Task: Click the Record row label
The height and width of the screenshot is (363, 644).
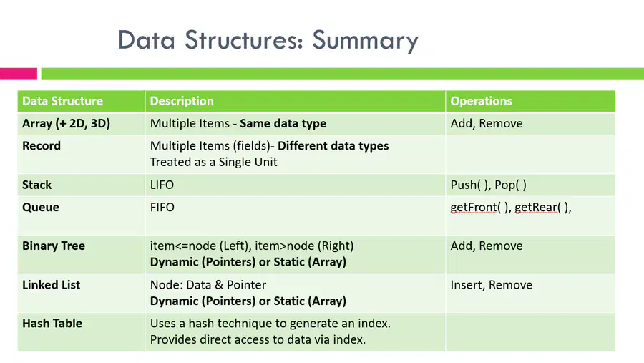Action: point(42,146)
